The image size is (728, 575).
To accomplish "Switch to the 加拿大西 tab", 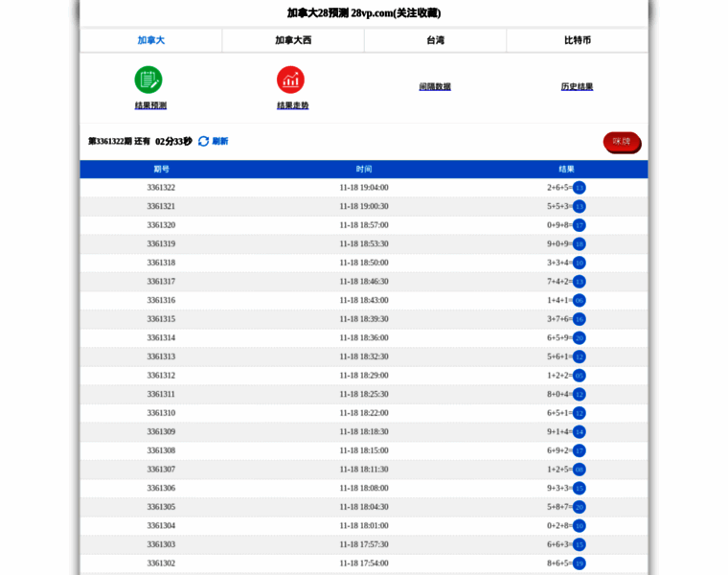I will [293, 40].
